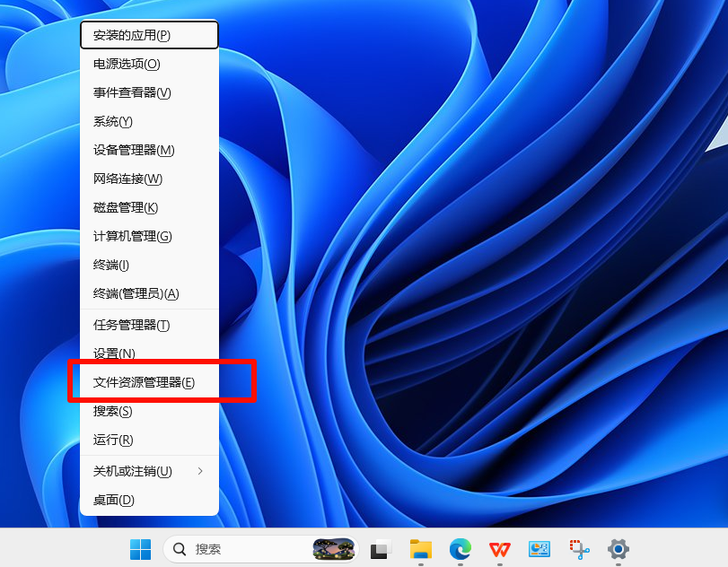This screenshot has height=567, width=728.
Task: Expand 关机或注销(U) submenu
Action: tap(150, 471)
